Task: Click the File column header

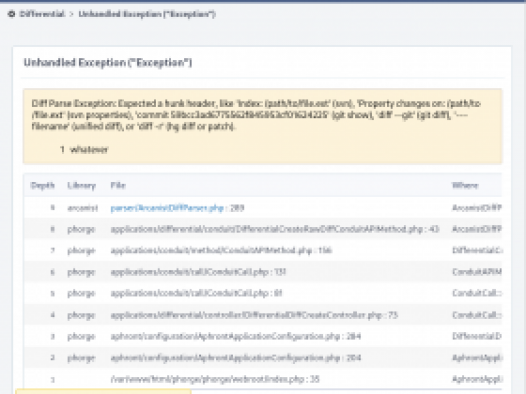Action: point(118,185)
